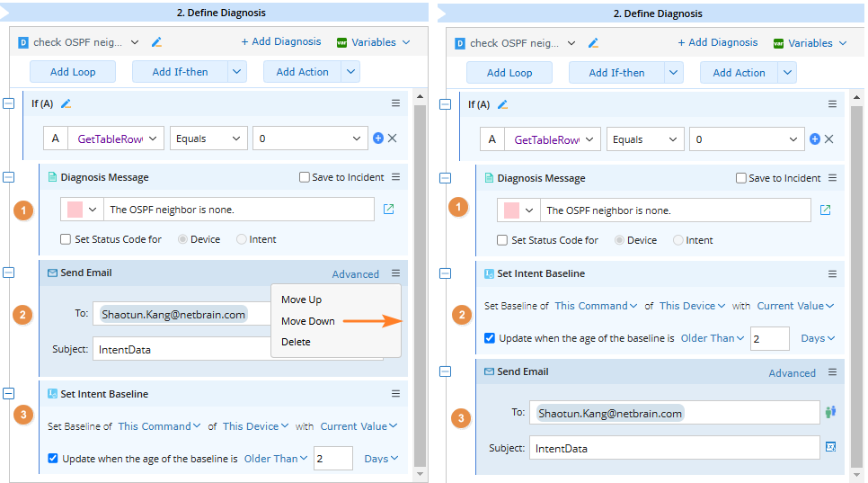Collapse the Send Email block in the right panel
This screenshot has width=868, height=483.
pos(446,371)
